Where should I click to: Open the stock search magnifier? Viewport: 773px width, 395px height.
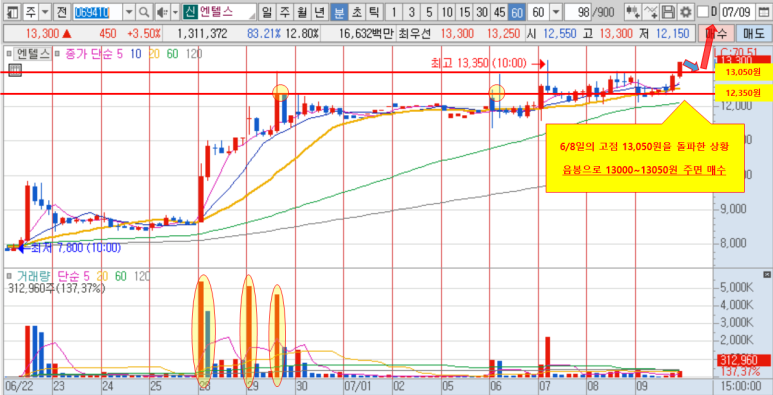(144, 12)
